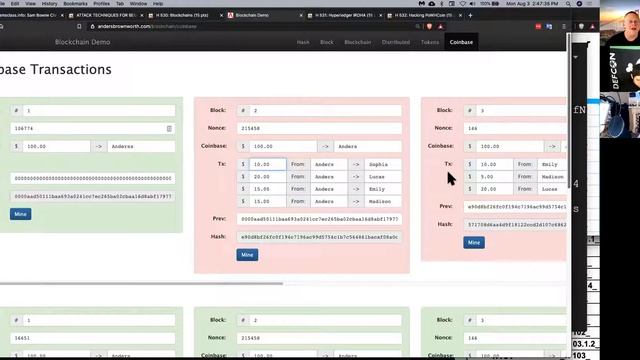Open the Window menu
Screen dimensions: 640x360
pos(138,4)
